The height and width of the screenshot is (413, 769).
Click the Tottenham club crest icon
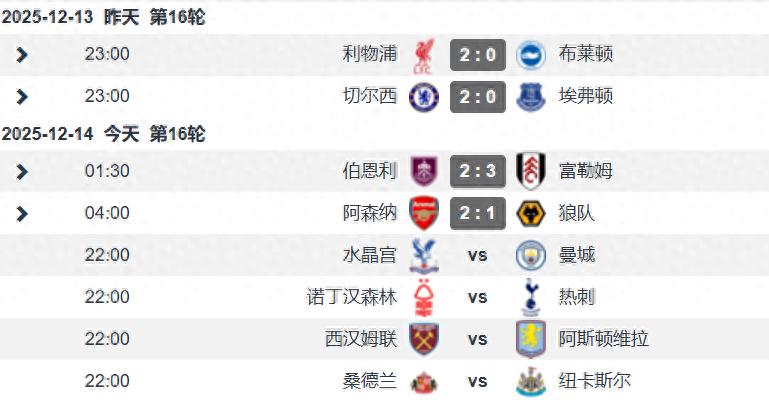[530, 297]
